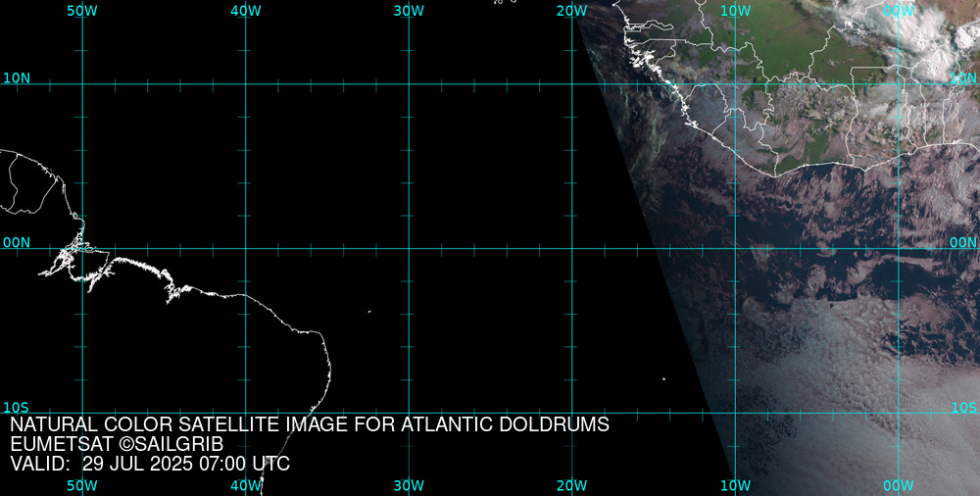Click the 10N label on right edge
The image size is (980, 496).
click(963, 78)
